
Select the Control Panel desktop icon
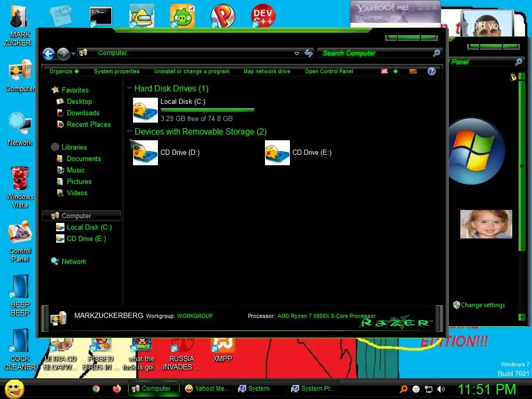pos(20,242)
